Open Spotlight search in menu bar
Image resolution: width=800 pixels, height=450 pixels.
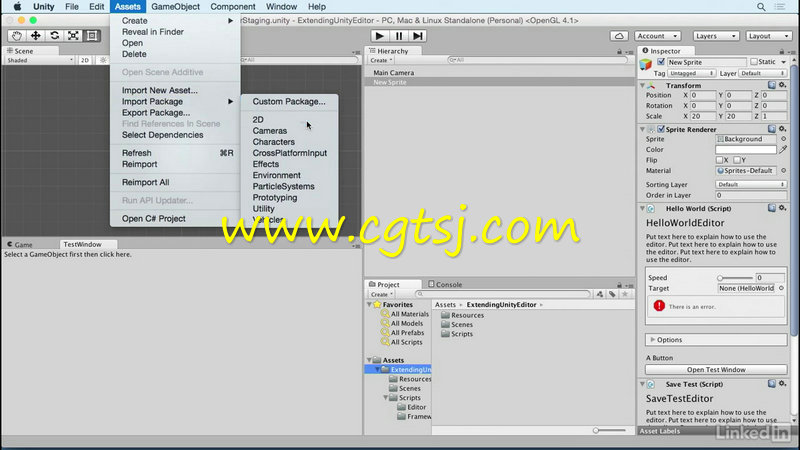(761, 7)
